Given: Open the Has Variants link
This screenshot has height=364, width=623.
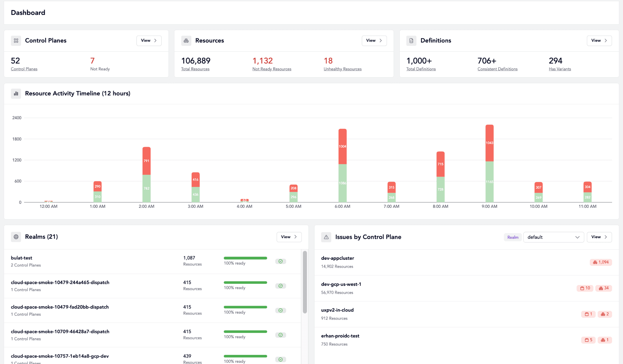Looking at the screenshot, I should (560, 69).
